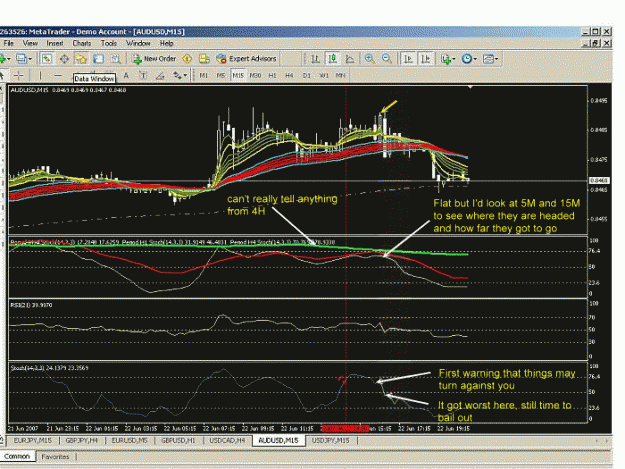Toggle the Terminal window icon
This screenshot has width=625, height=469.
pos(98,59)
